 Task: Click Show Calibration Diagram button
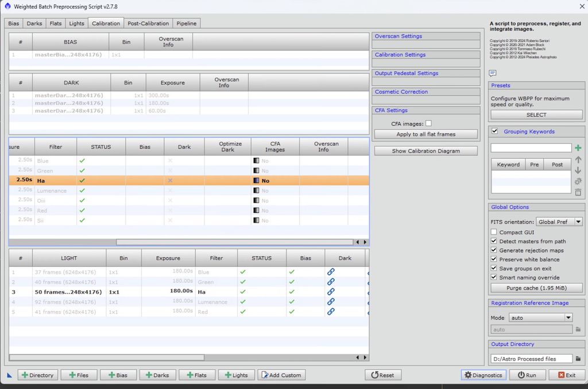tap(425, 151)
